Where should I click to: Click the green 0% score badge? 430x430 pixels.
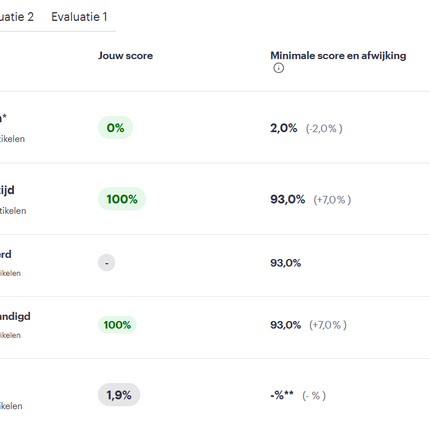point(115,128)
